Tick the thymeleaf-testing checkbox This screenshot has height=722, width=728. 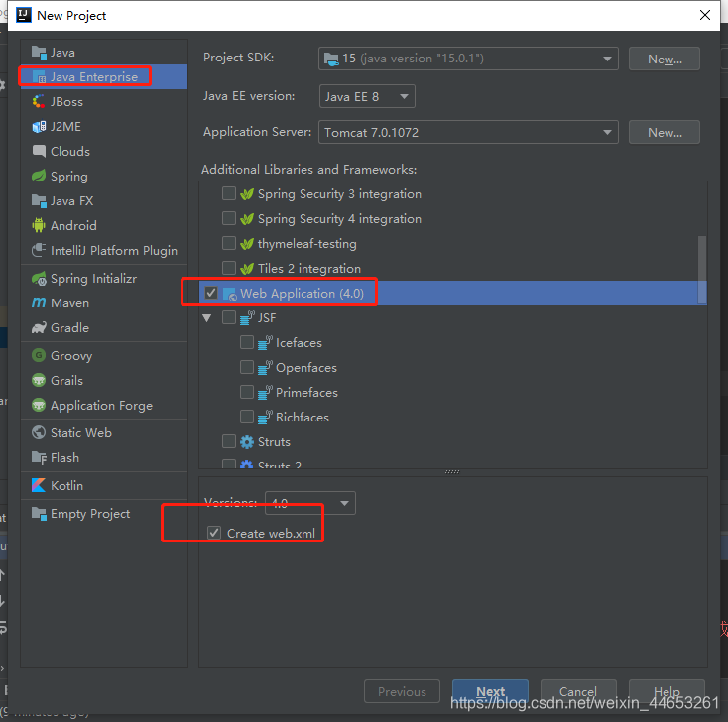click(229, 243)
